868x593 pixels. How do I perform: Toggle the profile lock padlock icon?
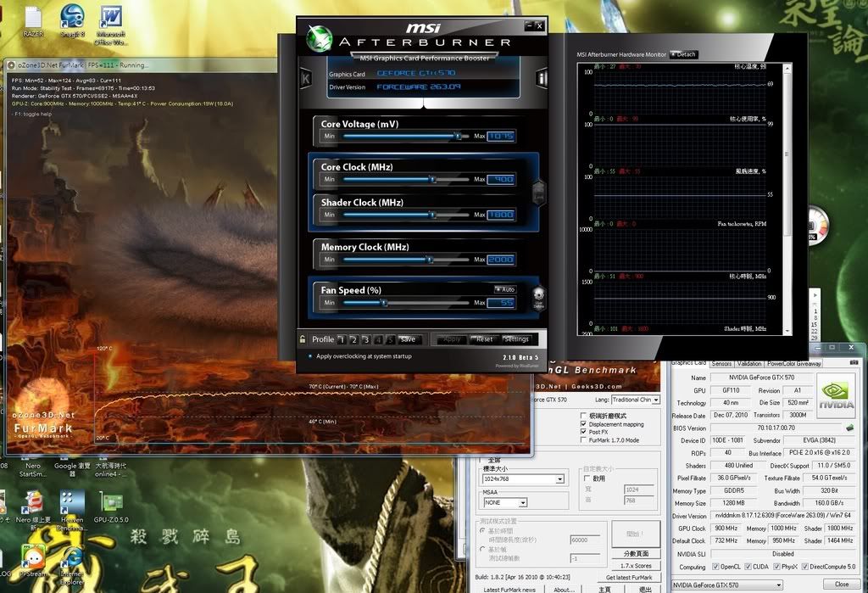click(303, 338)
